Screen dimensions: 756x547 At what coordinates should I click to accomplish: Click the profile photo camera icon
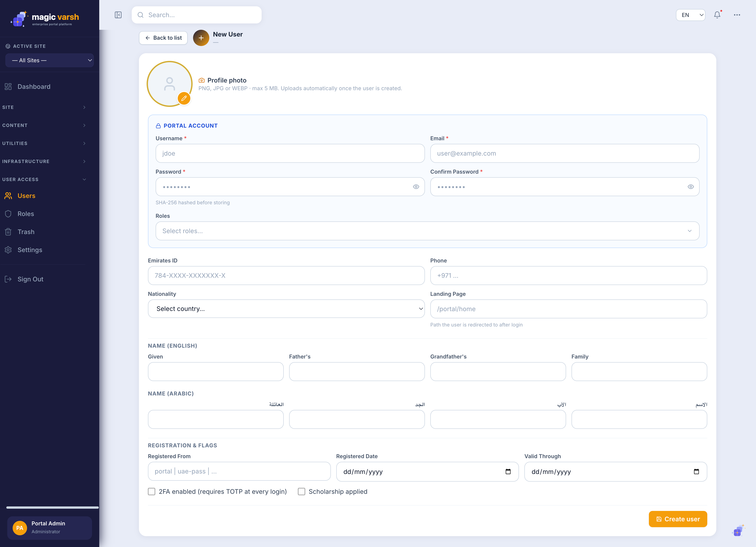(x=201, y=80)
